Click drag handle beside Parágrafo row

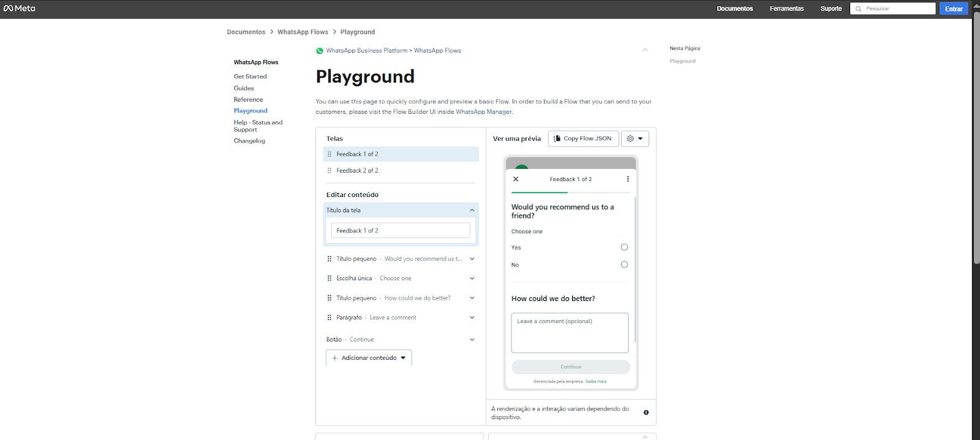[330, 318]
